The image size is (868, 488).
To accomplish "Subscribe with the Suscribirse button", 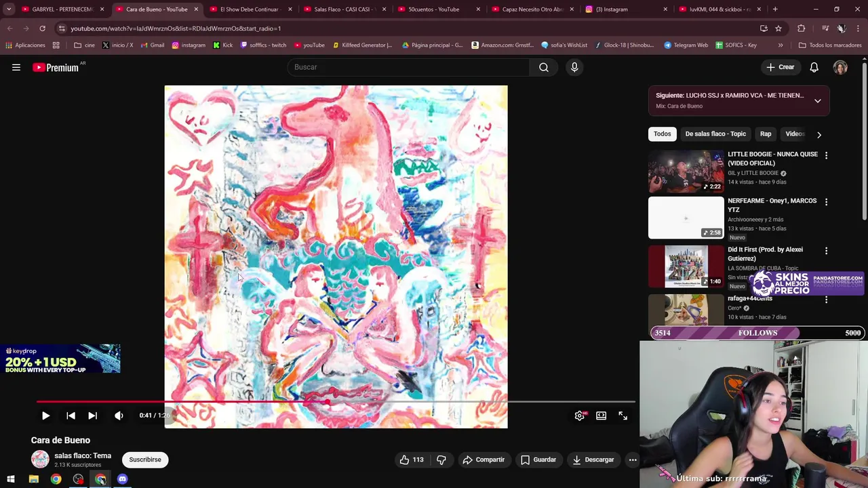I will (145, 460).
